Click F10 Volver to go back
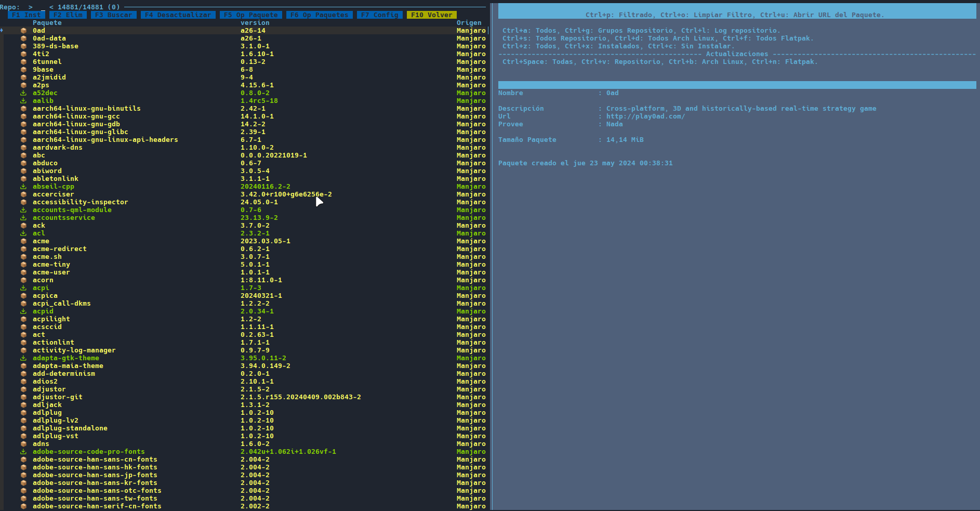980x511 pixels. coord(432,15)
